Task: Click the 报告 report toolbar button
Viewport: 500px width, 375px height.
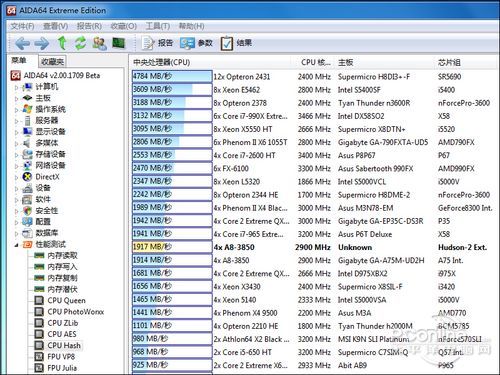Action: click(158, 43)
